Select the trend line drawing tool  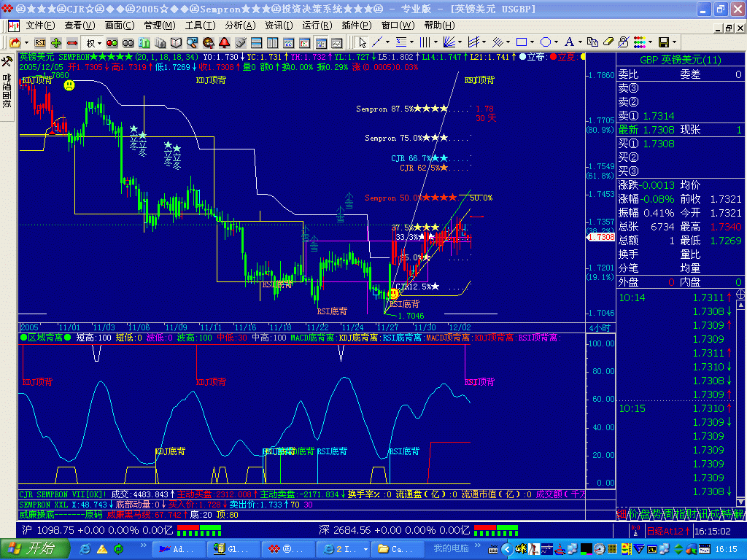click(x=377, y=42)
